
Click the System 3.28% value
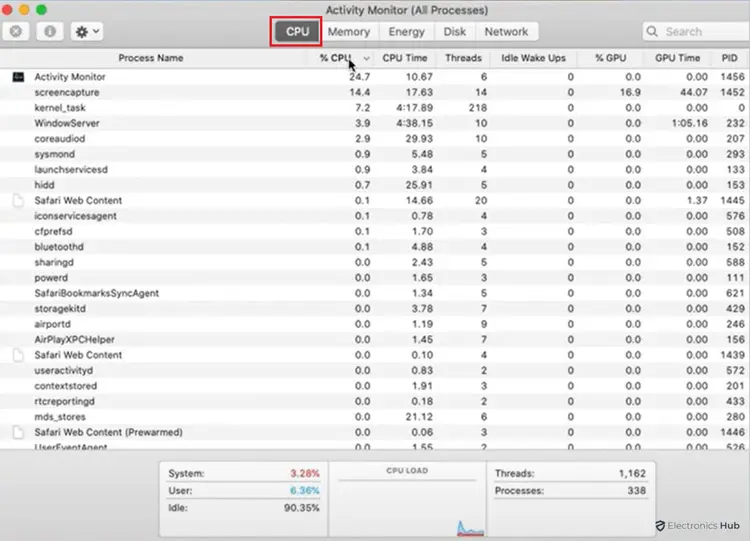[x=305, y=473]
